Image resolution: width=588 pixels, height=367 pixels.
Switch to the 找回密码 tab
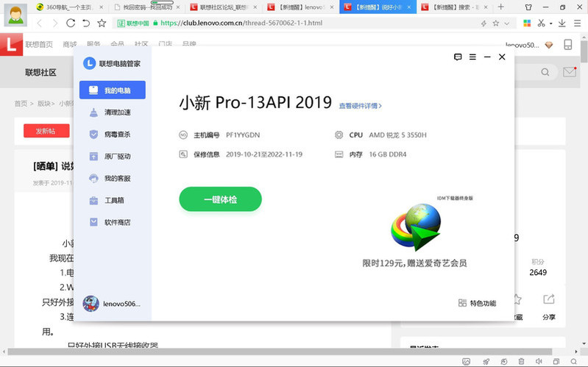pyautogui.click(x=146, y=7)
